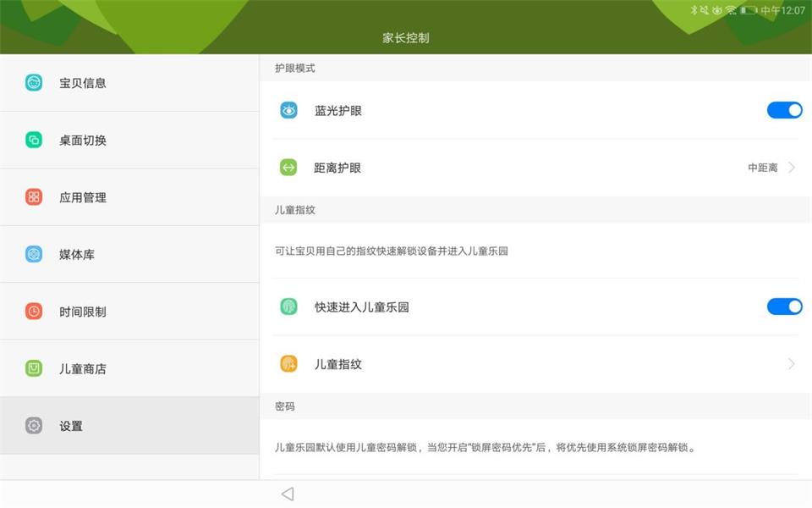Tap the eye comfort status icon
The width and height of the screenshot is (812, 508).
click(717, 10)
